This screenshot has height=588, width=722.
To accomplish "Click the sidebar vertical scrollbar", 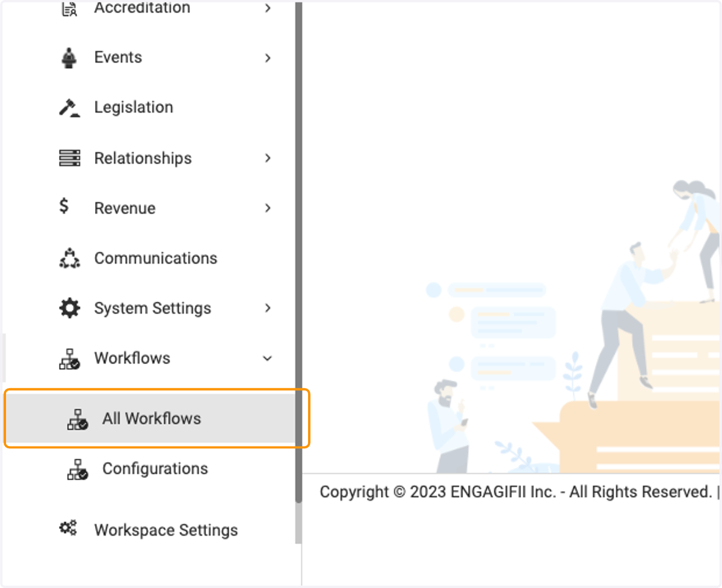I will tap(298, 253).
